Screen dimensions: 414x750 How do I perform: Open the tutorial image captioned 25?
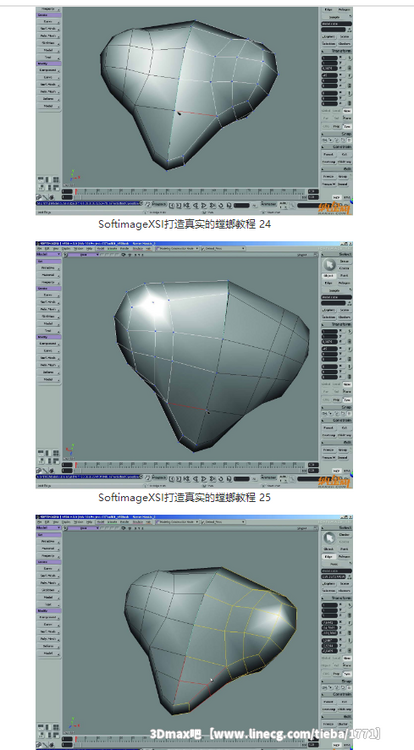[x=194, y=365]
